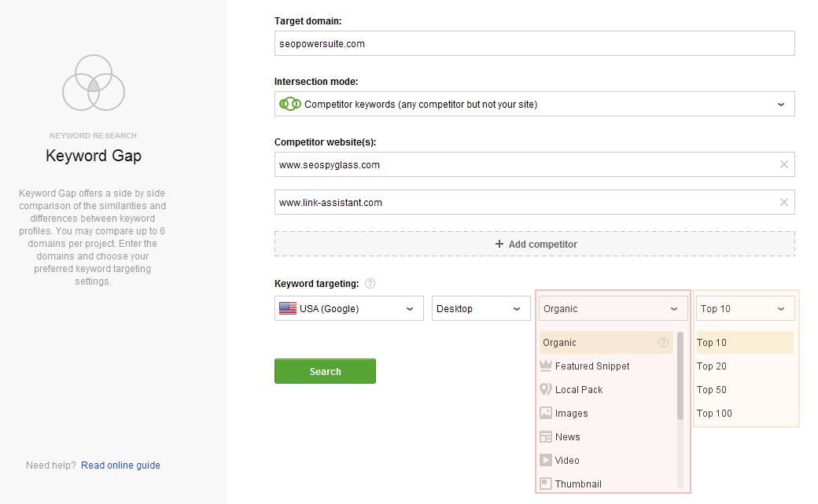
Task: Click the green intersecting circles mode icon
Action: click(x=290, y=104)
